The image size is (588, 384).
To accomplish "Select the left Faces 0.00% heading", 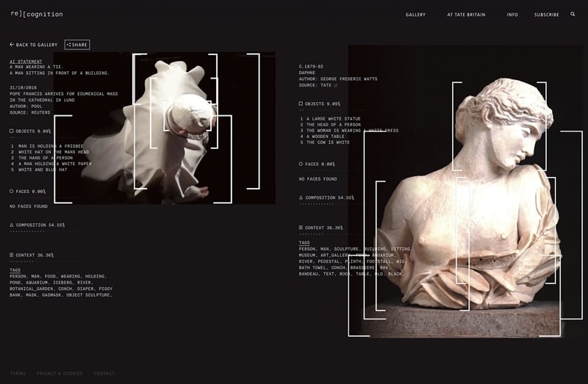I will click(x=27, y=192).
